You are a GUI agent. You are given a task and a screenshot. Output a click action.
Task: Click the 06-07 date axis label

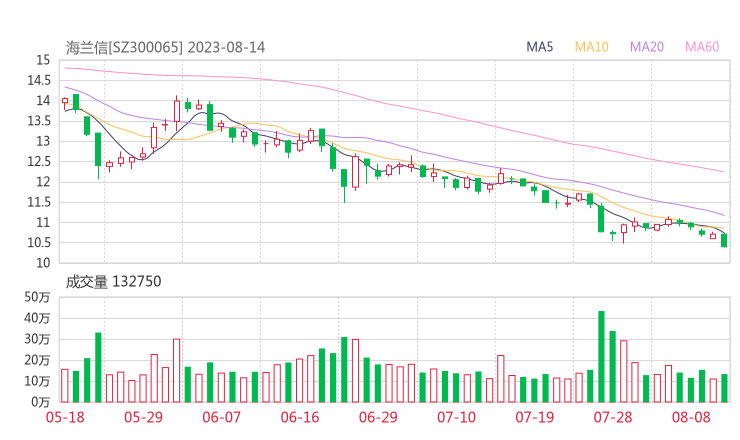click(x=221, y=417)
